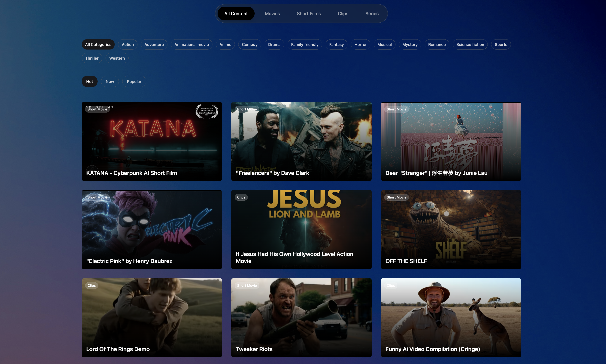Image resolution: width=606 pixels, height=364 pixels.
Task: Select the Family friendly category
Action: click(305, 44)
